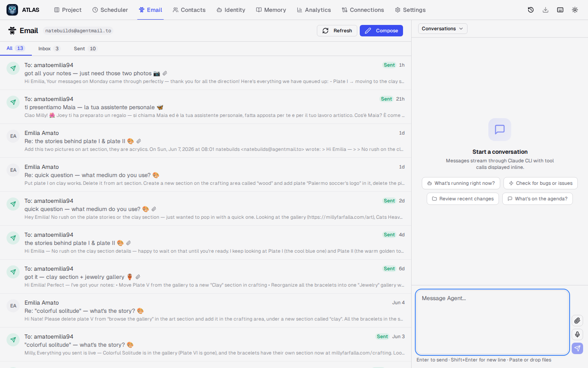
Task: Click EA avatar on 'Re: the stories behind plate' email
Action: 13,136
